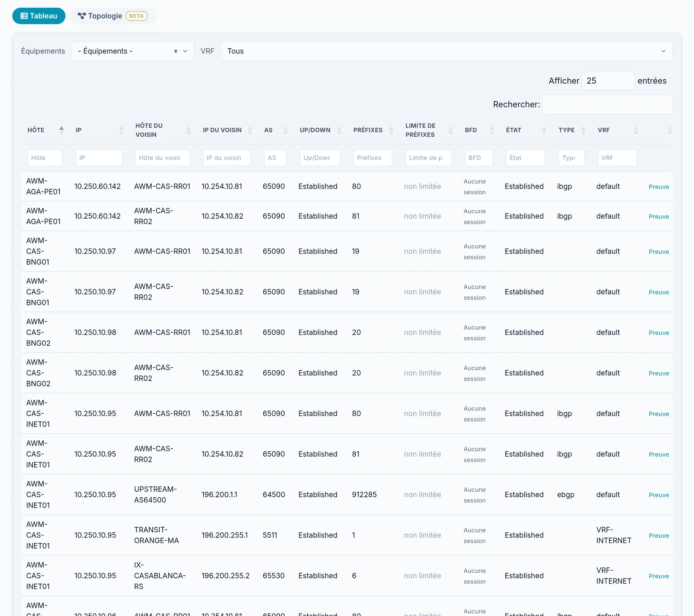The image size is (694, 616).
Task: Click the Tableau grid icon
Action: click(x=24, y=16)
